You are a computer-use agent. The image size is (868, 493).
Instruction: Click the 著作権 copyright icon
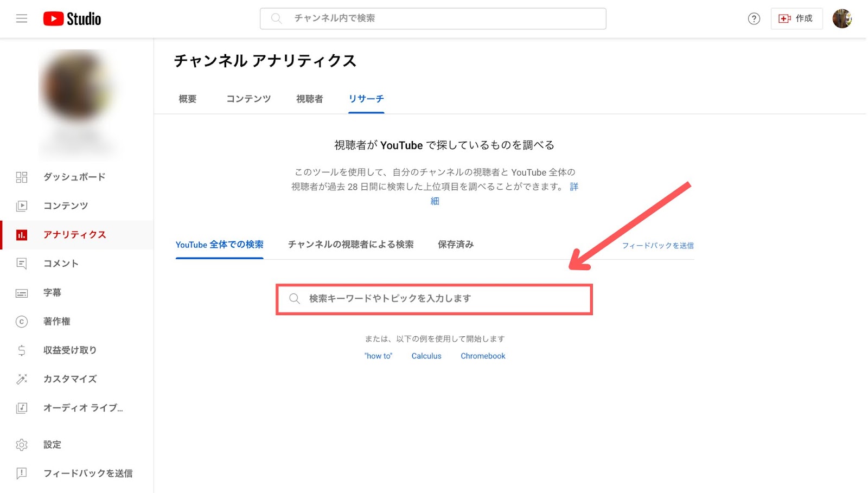[22, 322]
